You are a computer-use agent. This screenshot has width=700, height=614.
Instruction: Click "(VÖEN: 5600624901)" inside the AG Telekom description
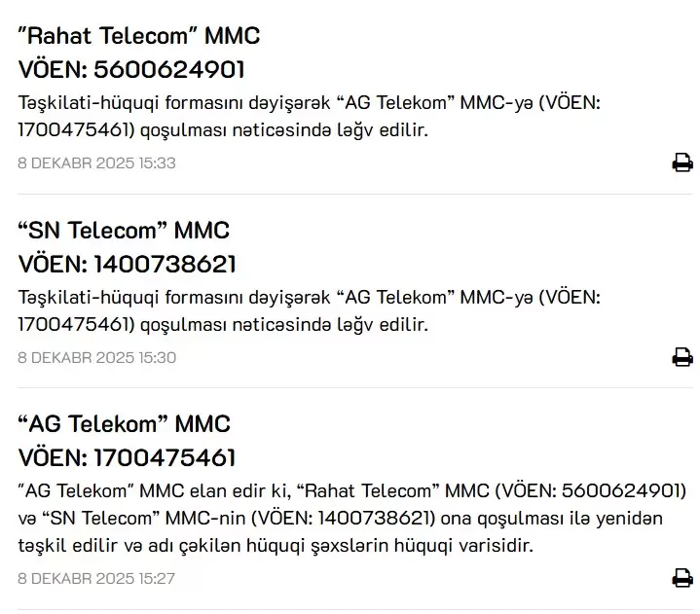pos(590,488)
